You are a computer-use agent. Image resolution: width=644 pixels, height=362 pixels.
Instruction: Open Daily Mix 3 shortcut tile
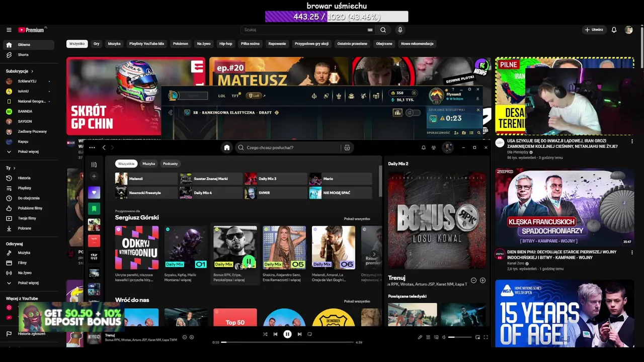tap(276, 178)
